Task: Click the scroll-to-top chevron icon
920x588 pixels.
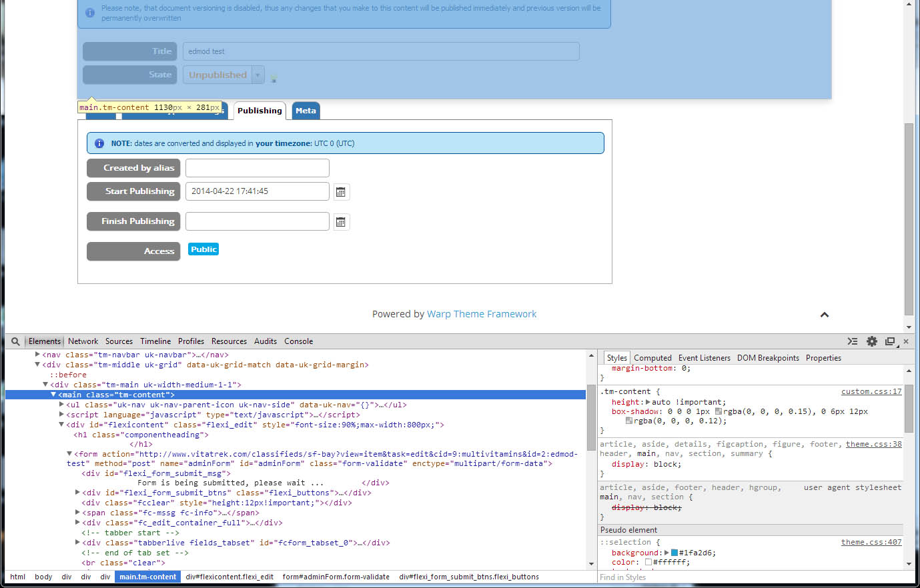Action: click(x=825, y=315)
